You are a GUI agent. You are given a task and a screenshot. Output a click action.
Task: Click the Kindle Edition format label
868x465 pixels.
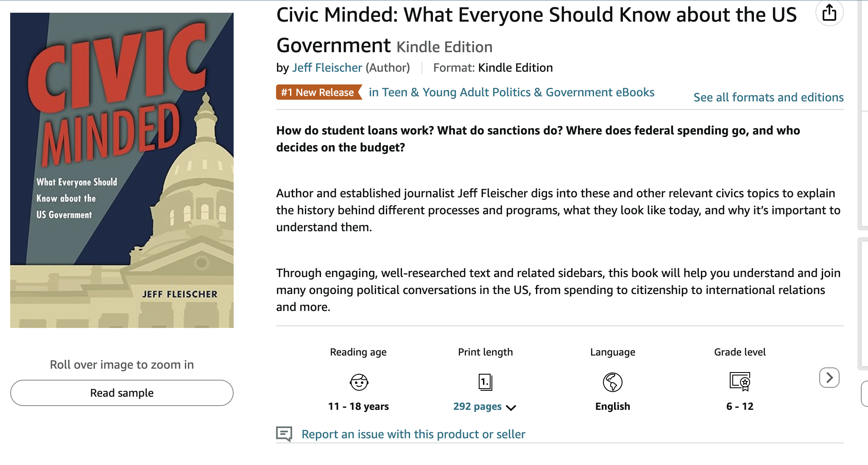(x=515, y=68)
